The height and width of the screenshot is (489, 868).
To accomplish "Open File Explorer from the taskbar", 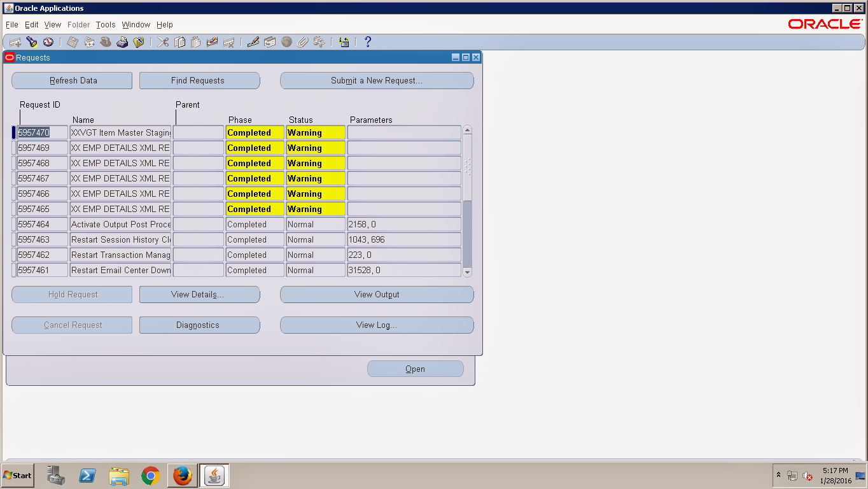I will click(119, 476).
